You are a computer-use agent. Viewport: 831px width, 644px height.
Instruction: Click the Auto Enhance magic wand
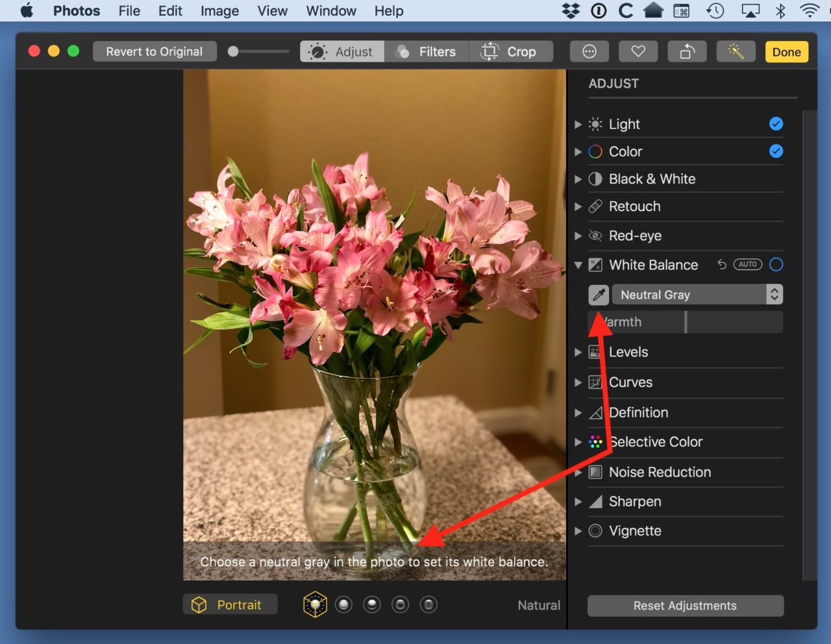point(736,51)
